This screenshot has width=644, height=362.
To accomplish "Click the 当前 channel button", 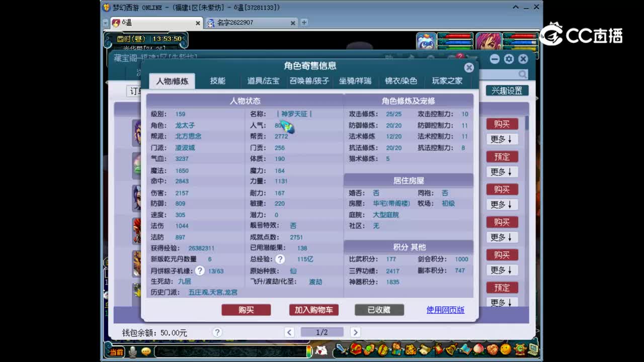I will point(116,352).
